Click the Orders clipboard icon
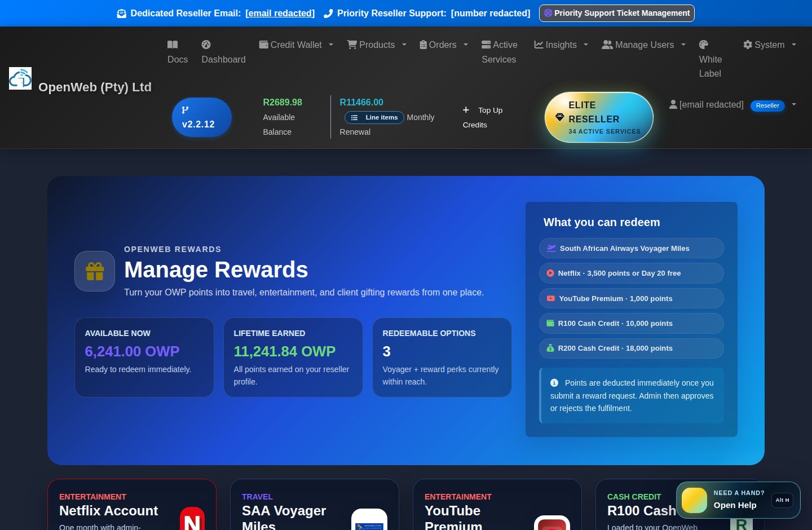Screen dimensions: 812x530 click(x=423, y=45)
